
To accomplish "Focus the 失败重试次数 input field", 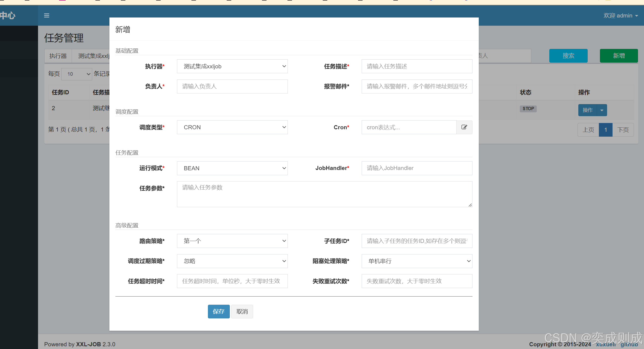I will click(417, 281).
